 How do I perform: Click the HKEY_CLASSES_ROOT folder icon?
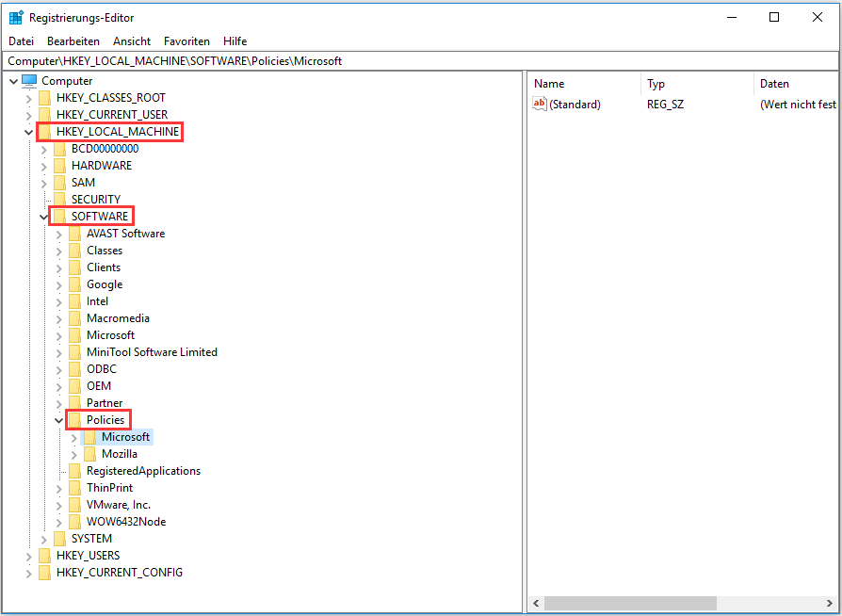pyautogui.click(x=45, y=98)
